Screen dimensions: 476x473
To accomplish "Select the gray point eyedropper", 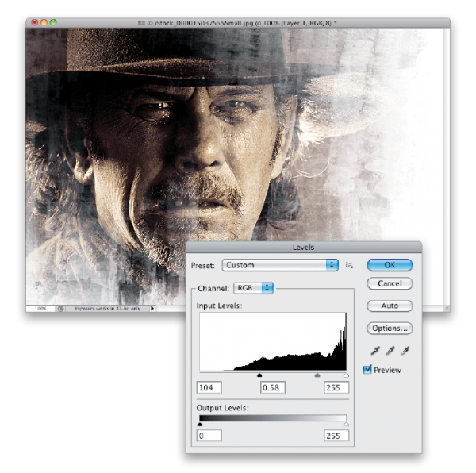I will coord(389,351).
